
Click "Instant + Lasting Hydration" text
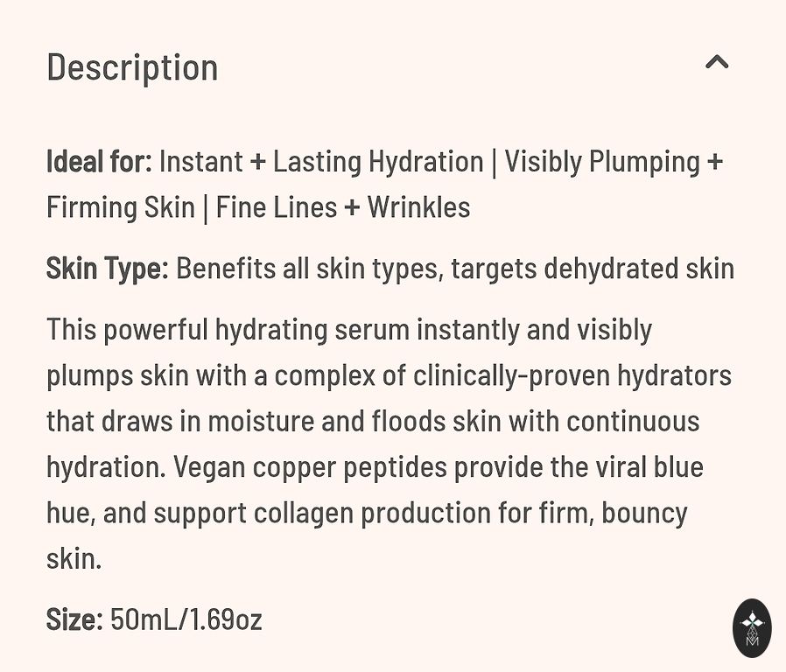click(321, 162)
